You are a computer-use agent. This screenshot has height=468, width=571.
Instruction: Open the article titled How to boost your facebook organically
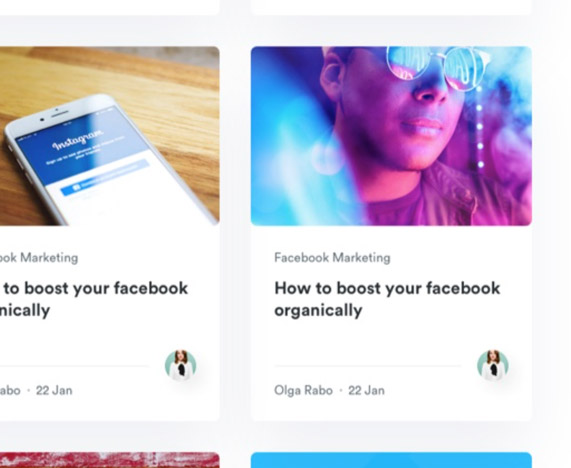(387, 299)
